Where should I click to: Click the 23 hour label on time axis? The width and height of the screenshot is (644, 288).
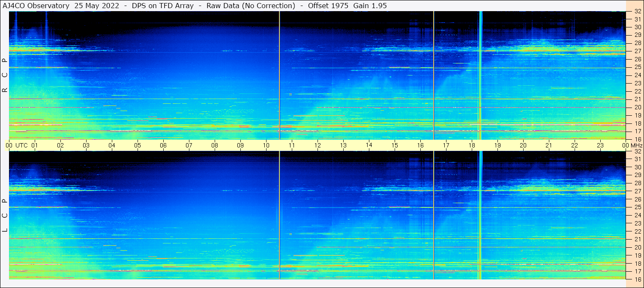[x=600, y=145]
